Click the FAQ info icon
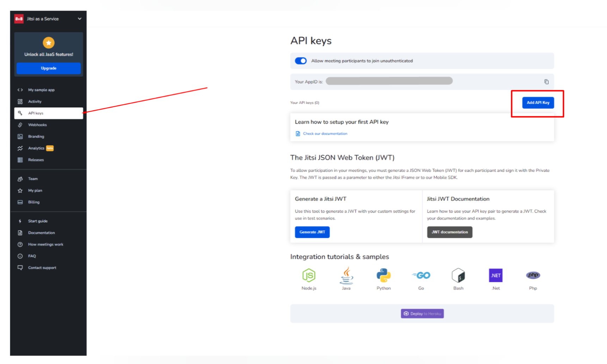607x364 pixels. (x=20, y=256)
